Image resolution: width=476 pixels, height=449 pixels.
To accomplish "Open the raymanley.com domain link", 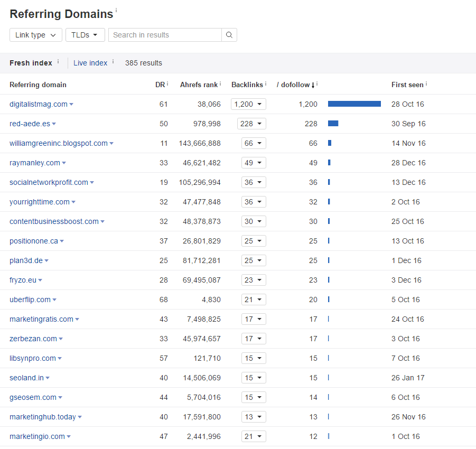I will point(35,163).
